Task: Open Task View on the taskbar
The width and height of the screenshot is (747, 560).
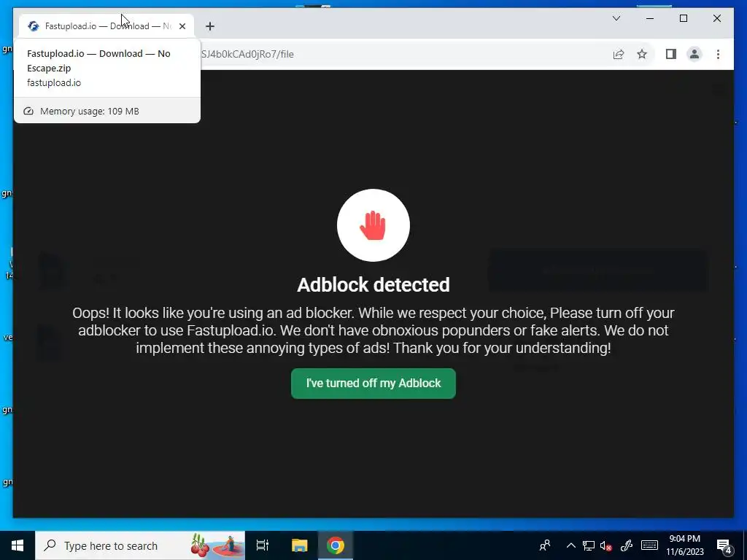Action: [x=263, y=545]
